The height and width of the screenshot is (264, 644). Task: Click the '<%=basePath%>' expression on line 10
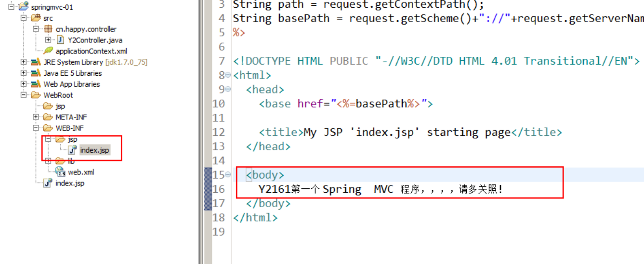tap(378, 104)
